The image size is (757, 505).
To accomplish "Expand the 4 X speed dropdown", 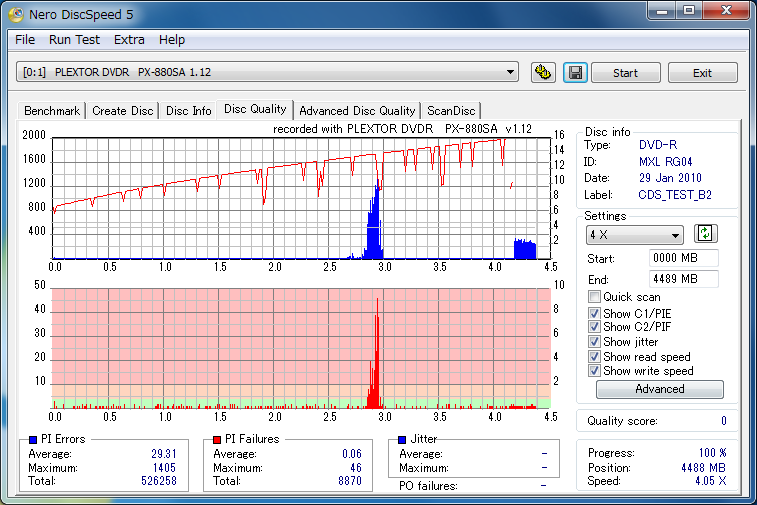I will click(676, 235).
